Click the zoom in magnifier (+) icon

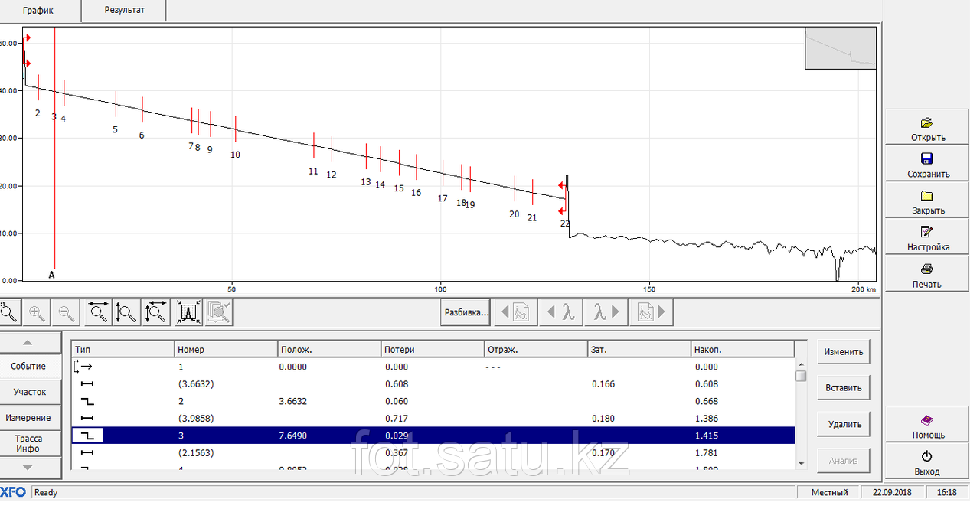tap(38, 312)
